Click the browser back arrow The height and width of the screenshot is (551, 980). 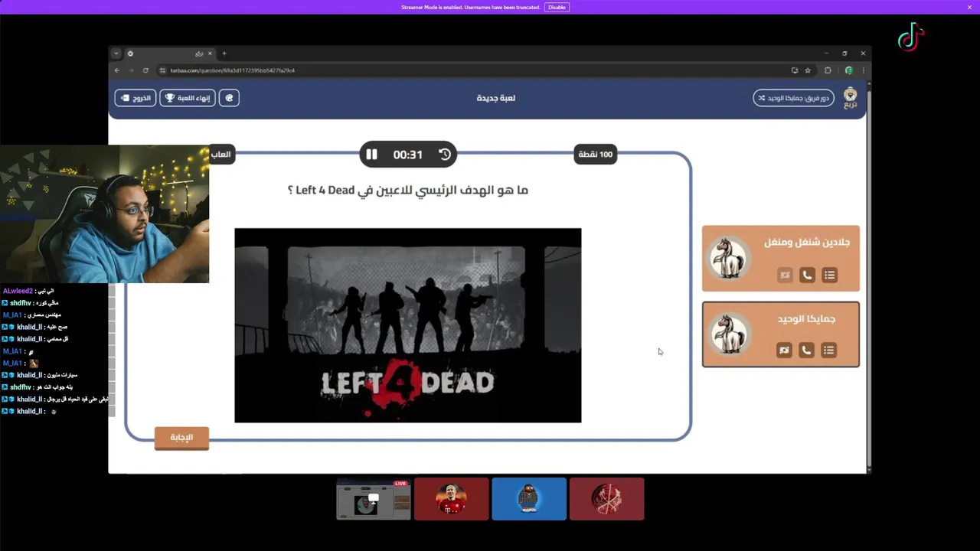[x=117, y=70]
